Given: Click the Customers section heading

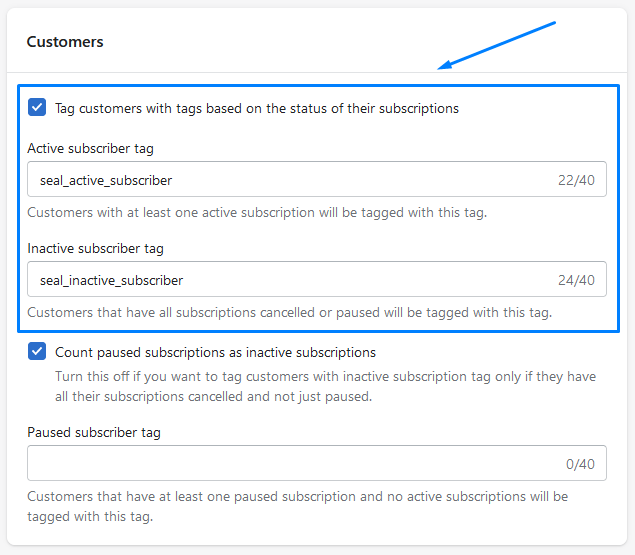Looking at the screenshot, I should coord(65,42).
